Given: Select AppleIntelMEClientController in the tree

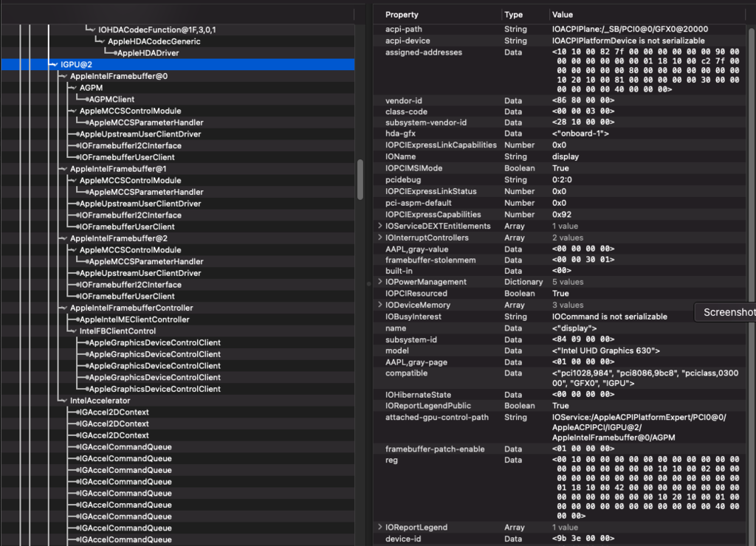Looking at the screenshot, I should (x=134, y=319).
